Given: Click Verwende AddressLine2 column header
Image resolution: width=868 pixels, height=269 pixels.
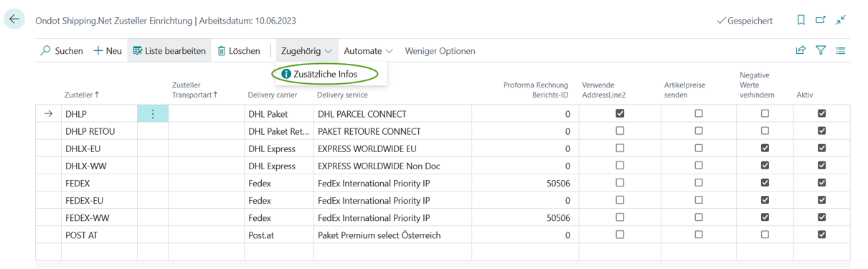Looking at the screenshot, I should click(x=603, y=90).
